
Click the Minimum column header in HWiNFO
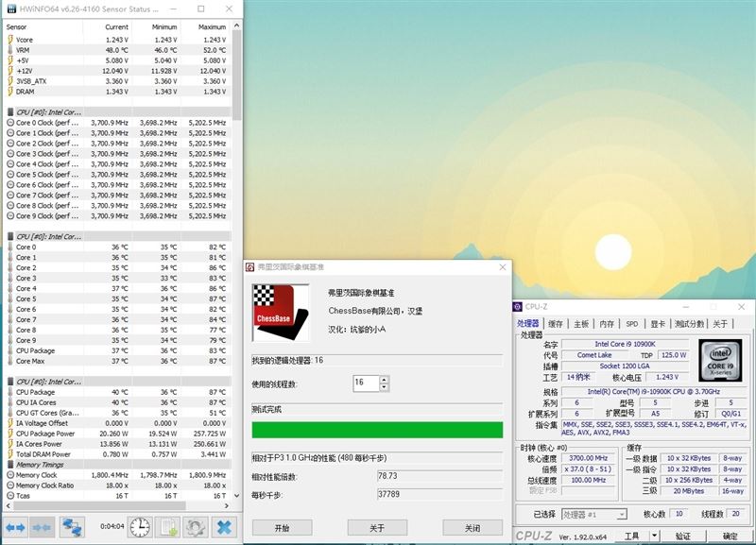coord(156,27)
